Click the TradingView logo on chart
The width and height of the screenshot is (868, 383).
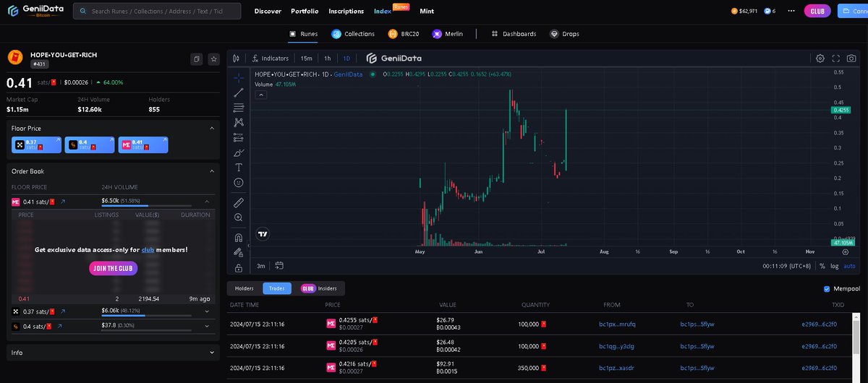[263, 234]
